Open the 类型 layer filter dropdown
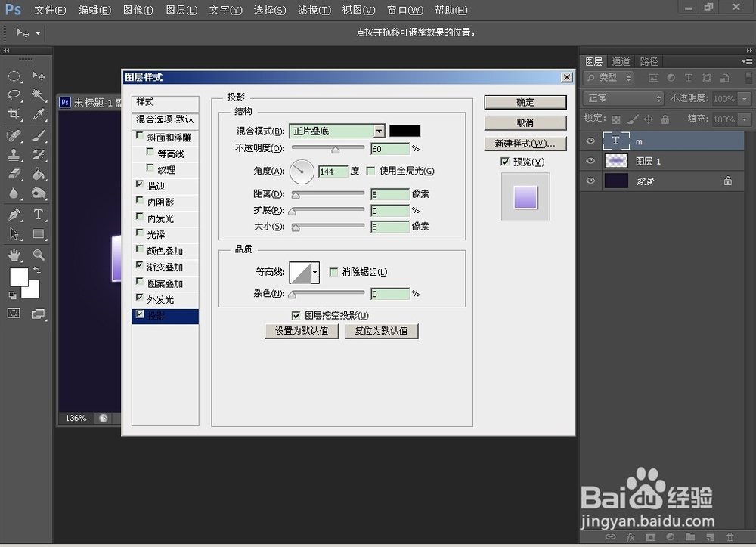 (609, 78)
